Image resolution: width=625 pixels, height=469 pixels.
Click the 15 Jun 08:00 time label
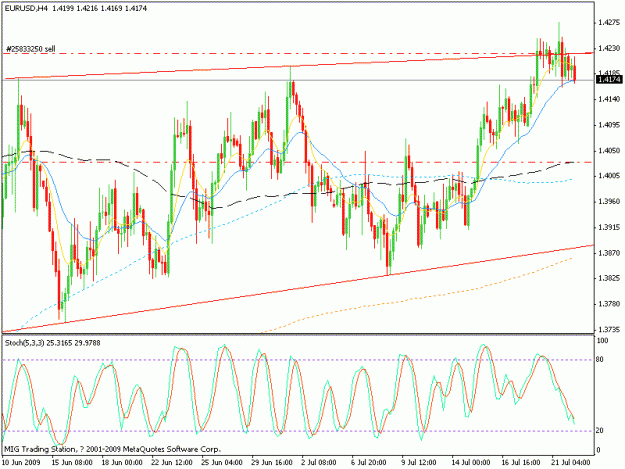coord(72,463)
